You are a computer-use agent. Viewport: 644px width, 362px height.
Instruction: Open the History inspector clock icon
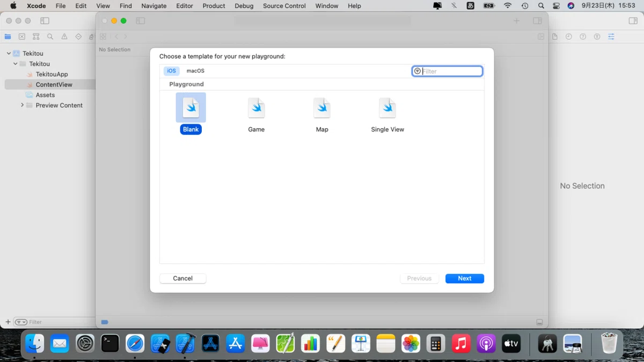pos(568,36)
